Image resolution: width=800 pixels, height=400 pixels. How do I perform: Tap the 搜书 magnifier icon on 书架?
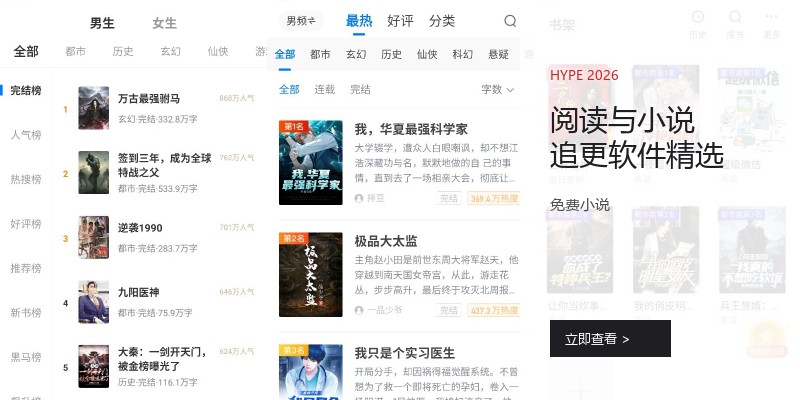pyautogui.click(x=735, y=17)
